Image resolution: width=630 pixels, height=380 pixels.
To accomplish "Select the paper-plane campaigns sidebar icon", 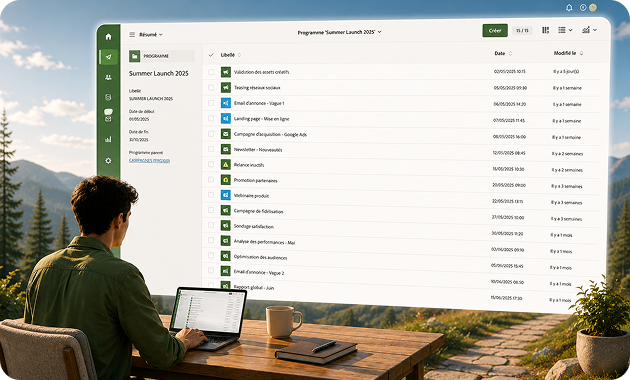I will [x=108, y=57].
